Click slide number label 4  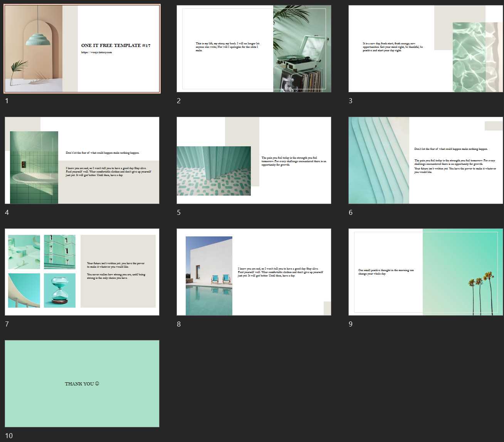click(7, 213)
